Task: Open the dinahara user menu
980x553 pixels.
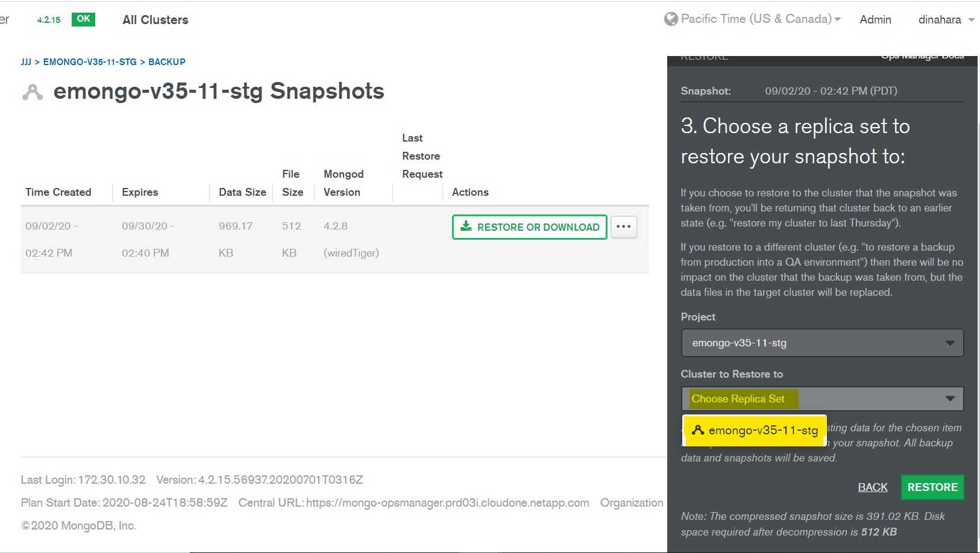Action: tap(945, 20)
